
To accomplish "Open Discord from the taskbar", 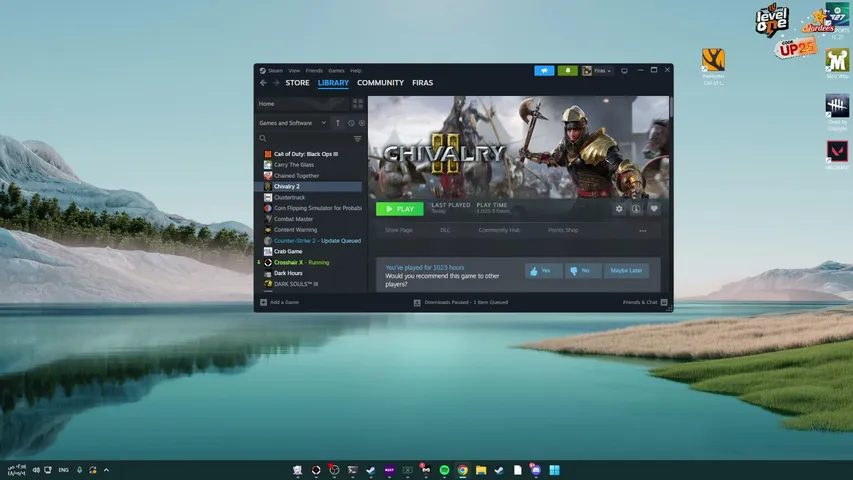I will [536, 470].
